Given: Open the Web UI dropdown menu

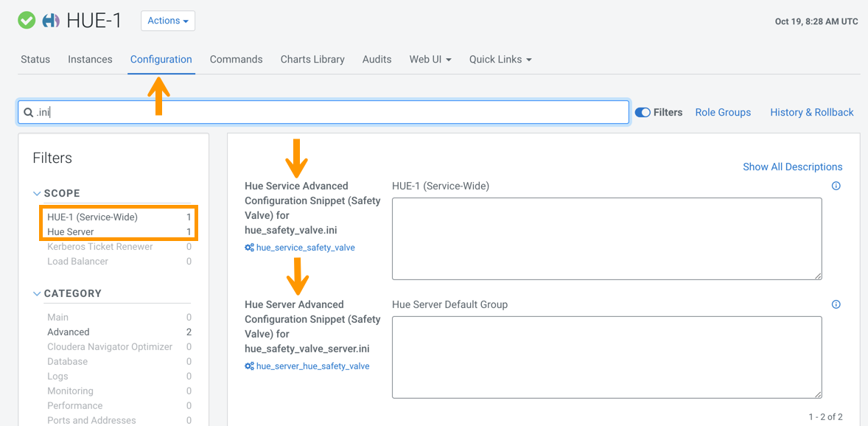Looking at the screenshot, I should (430, 60).
